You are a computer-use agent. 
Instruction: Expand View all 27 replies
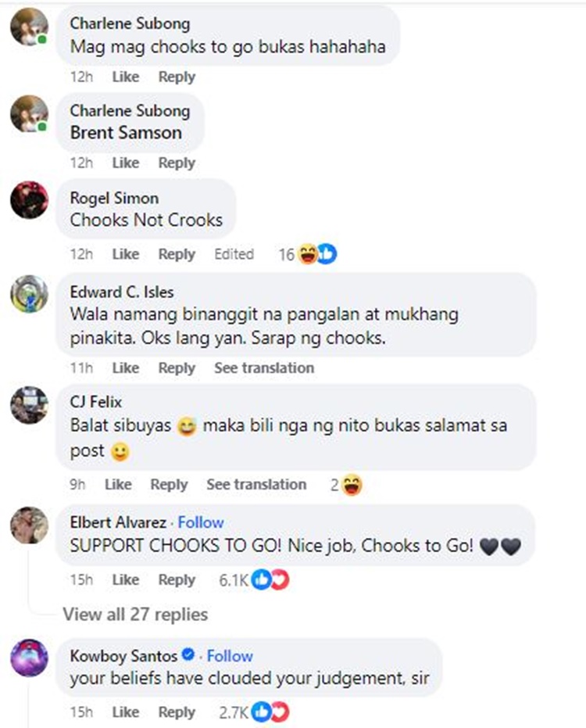point(135,615)
